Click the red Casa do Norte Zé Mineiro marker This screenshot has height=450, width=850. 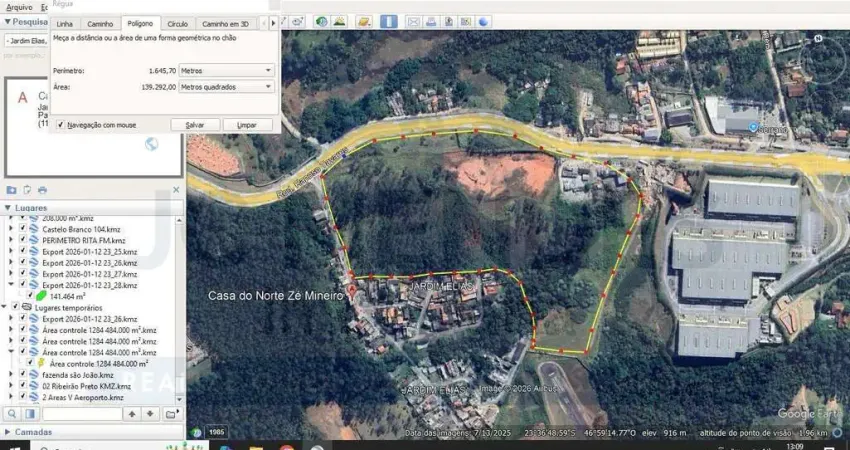352,292
